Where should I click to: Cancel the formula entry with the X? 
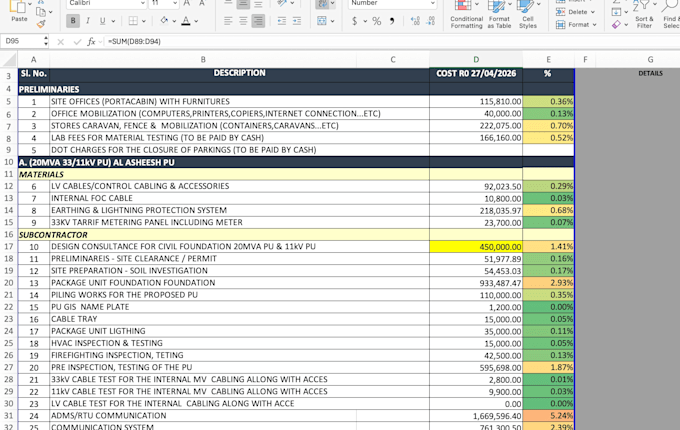[x=61, y=42]
